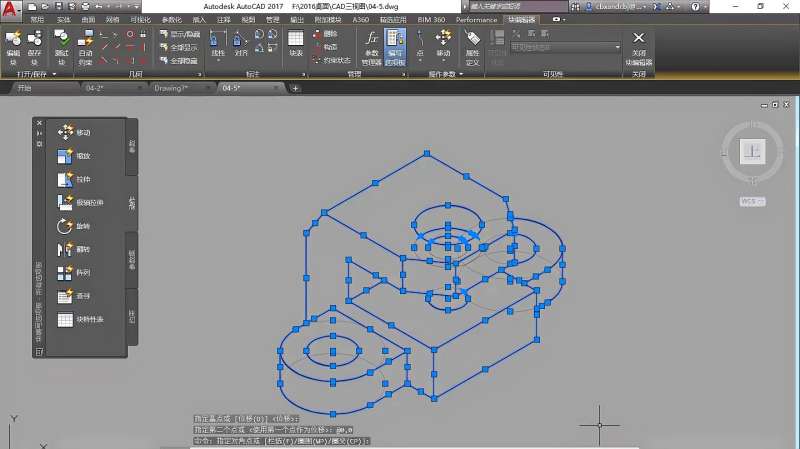Viewport: 800px width, 449px height.
Task: Add a new drawing tab with plus
Action: [295, 88]
